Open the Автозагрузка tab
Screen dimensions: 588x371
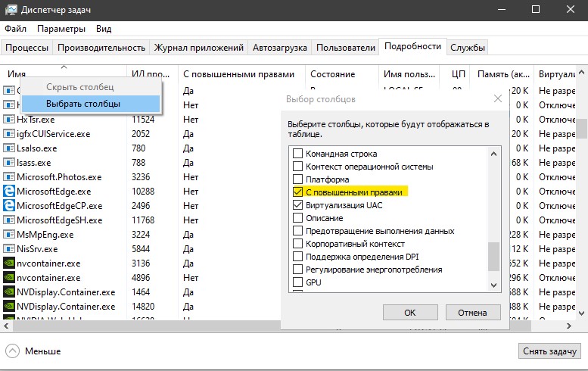(x=280, y=48)
